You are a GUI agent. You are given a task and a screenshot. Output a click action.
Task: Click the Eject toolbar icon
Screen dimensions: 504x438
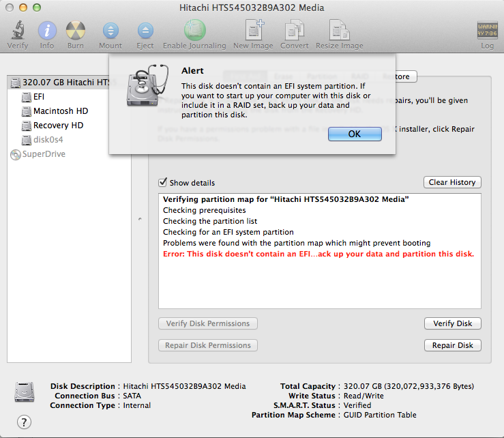145,31
